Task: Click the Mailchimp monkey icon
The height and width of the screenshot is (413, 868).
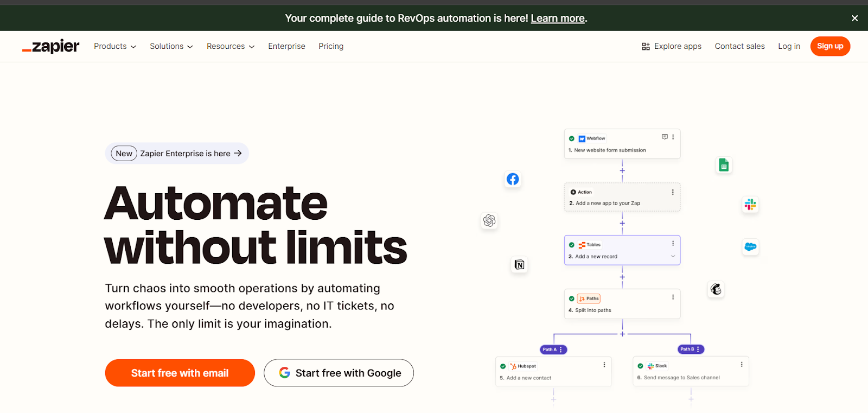Action: click(716, 289)
